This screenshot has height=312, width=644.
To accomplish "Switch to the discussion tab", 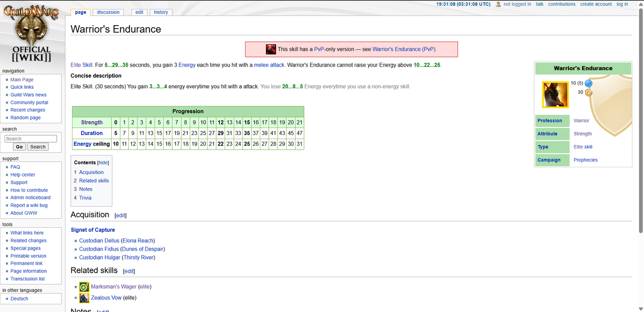I will coord(109,12).
